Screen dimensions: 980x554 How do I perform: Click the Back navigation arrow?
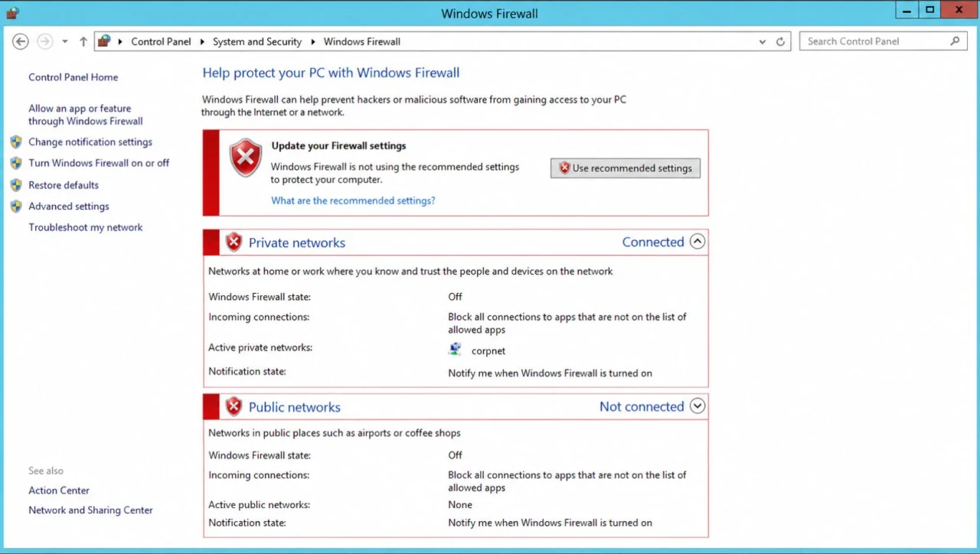pos(21,41)
